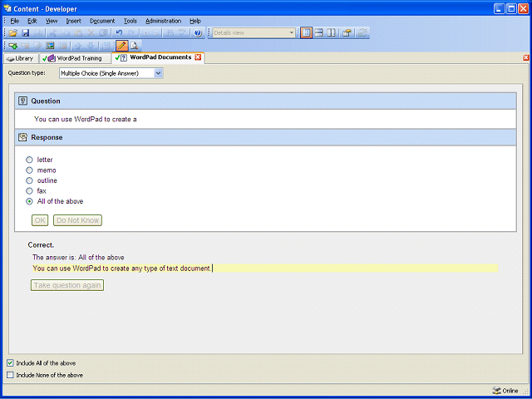The width and height of the screenshot is (532, 399).
Task: Click the Open folder toolbar icon
Action: (13, 33)
